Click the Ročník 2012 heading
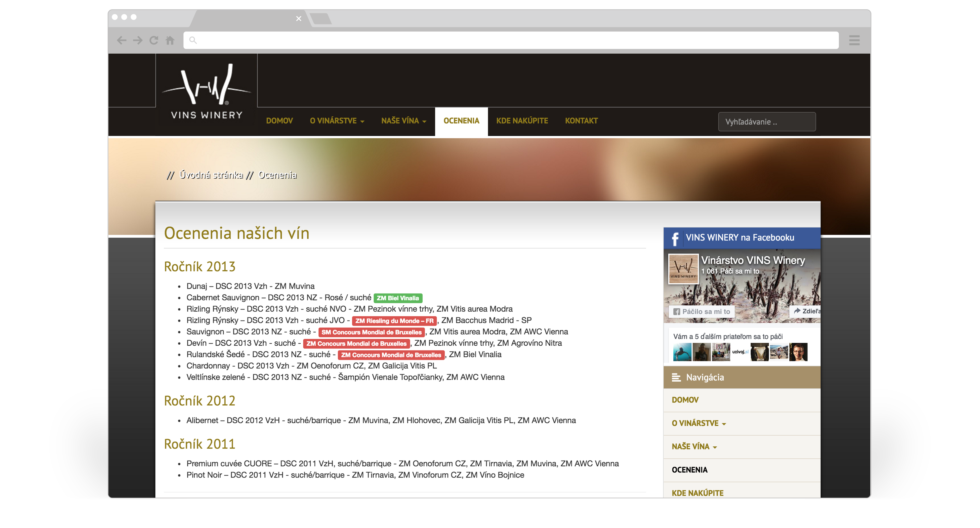980x528 pixels. pos(200,401)
